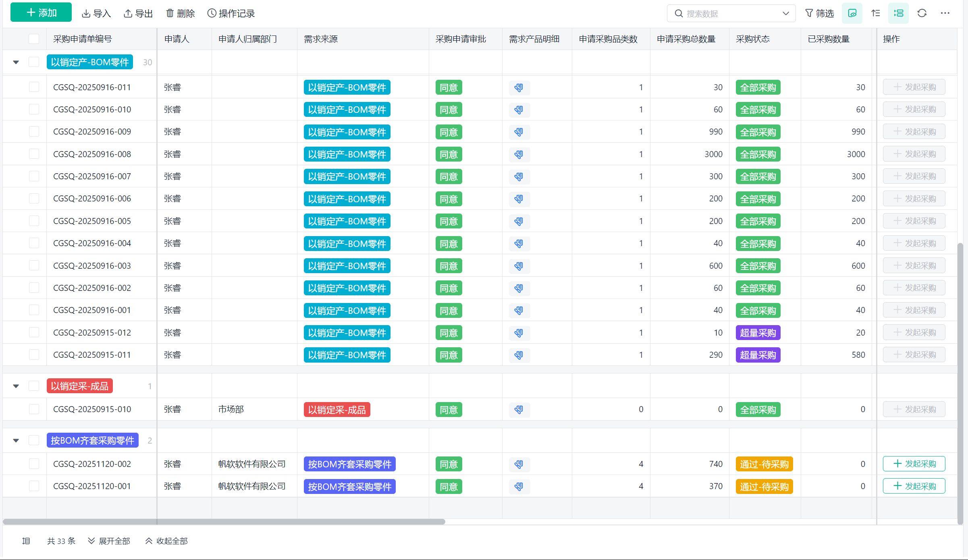Toggle the grouped list view icon
This screenshot has width=968, height=560.
click(898, 13)
